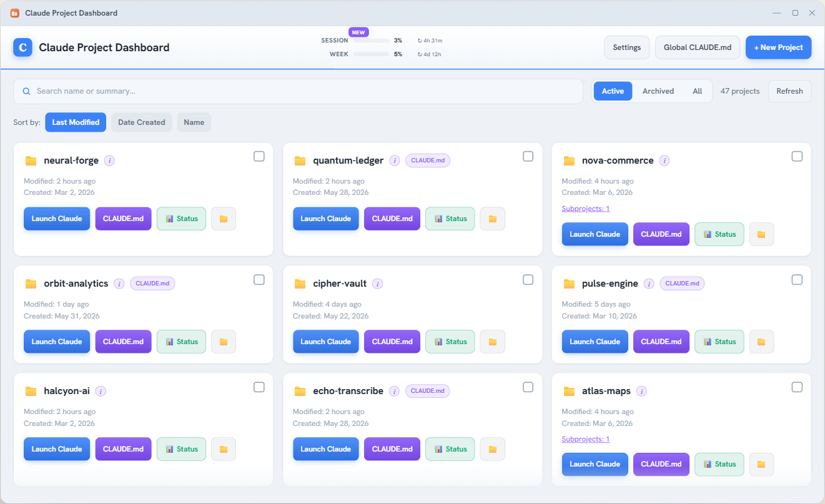Open the Settings button
The width and height of the screenshot is (825, 504).
(627, 47)
